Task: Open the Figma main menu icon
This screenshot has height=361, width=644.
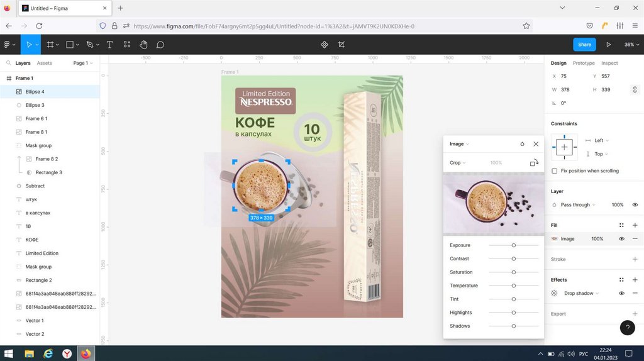Action: 7,45
